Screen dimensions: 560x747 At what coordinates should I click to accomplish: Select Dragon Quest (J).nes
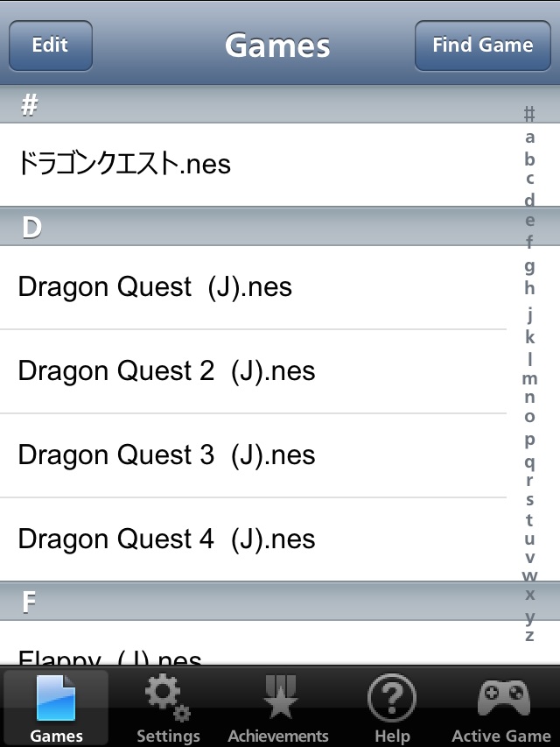[253, 287]
